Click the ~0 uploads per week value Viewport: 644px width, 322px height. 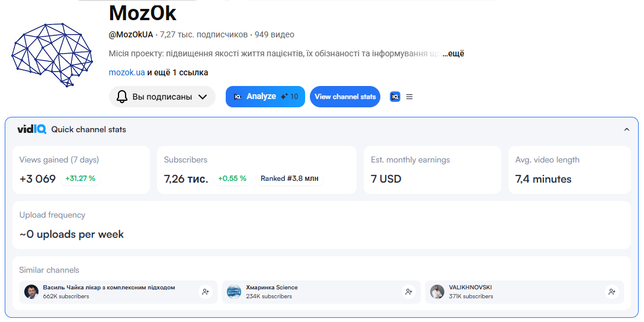click(x=72, y=234)
